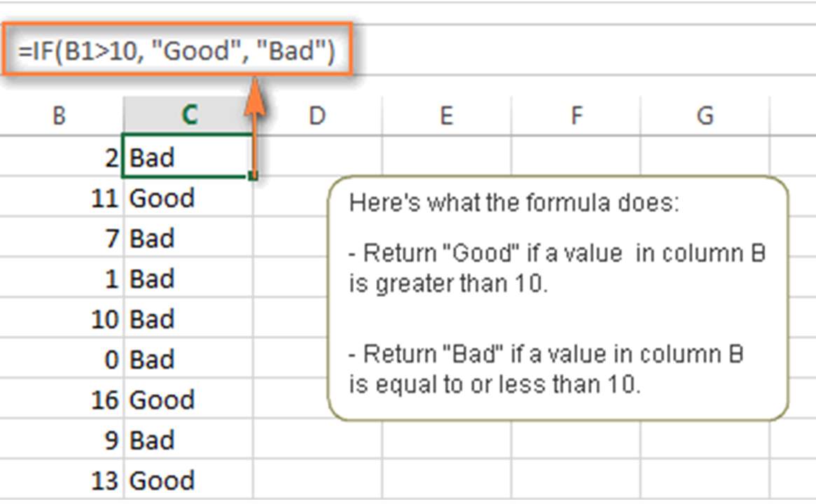Select column C header
Viewport: 816px width, 504px height.
click(189, 114)
